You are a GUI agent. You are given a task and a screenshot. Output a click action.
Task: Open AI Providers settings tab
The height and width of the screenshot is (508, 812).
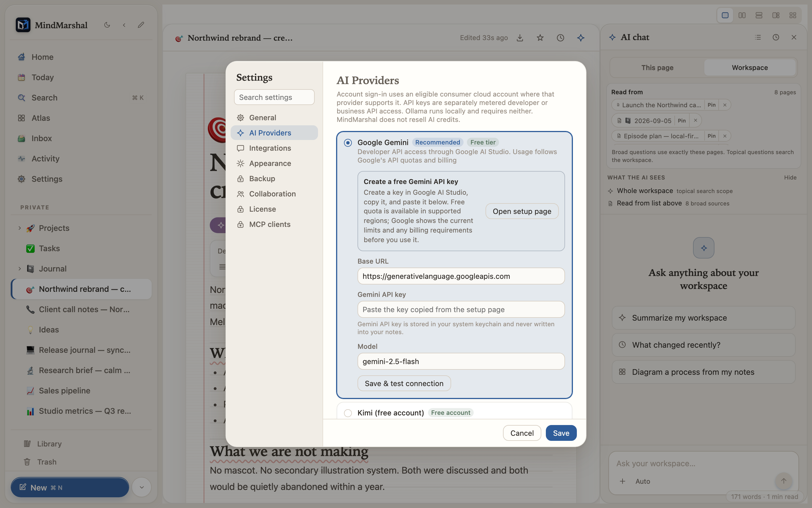coord(274,133)
